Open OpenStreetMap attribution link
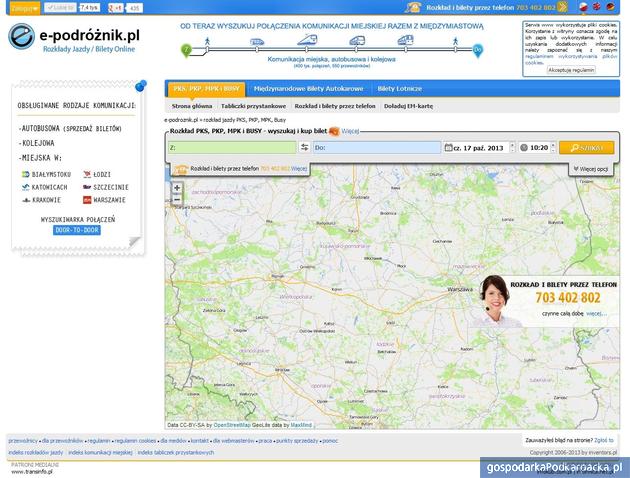The height and width of the screenshot is (478, 630). (x=232, y=425)
